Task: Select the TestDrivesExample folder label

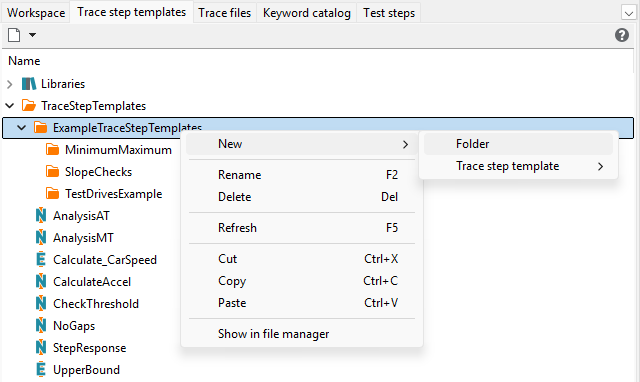Action: (x=113, y=194)
